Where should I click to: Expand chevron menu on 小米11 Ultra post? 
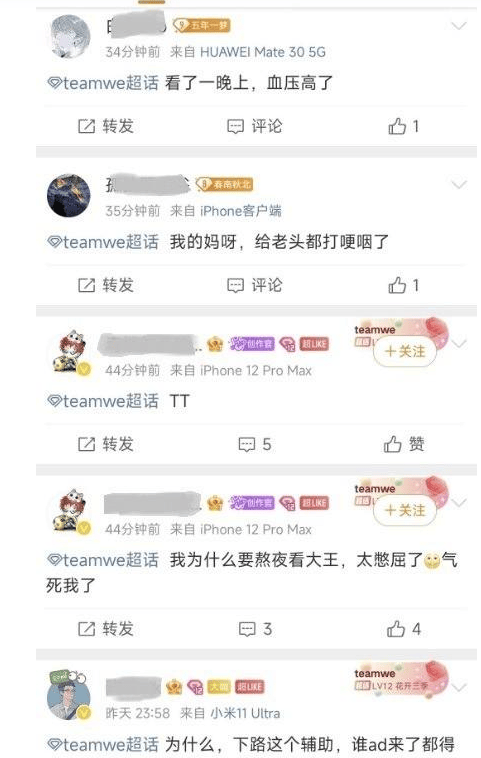[x=458, y=687]
